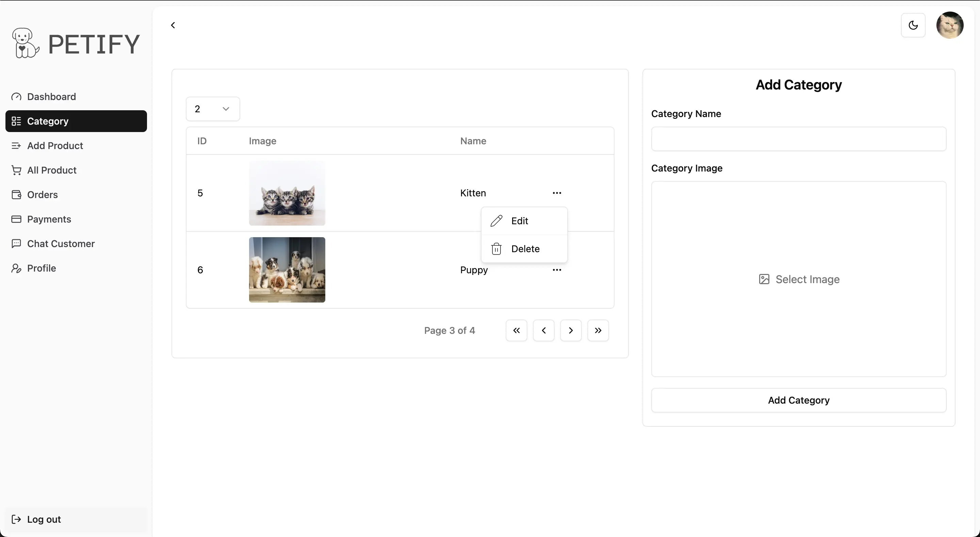
Task: Open three-dot menu for Puppy row
Action: click(x=557, y=270)
